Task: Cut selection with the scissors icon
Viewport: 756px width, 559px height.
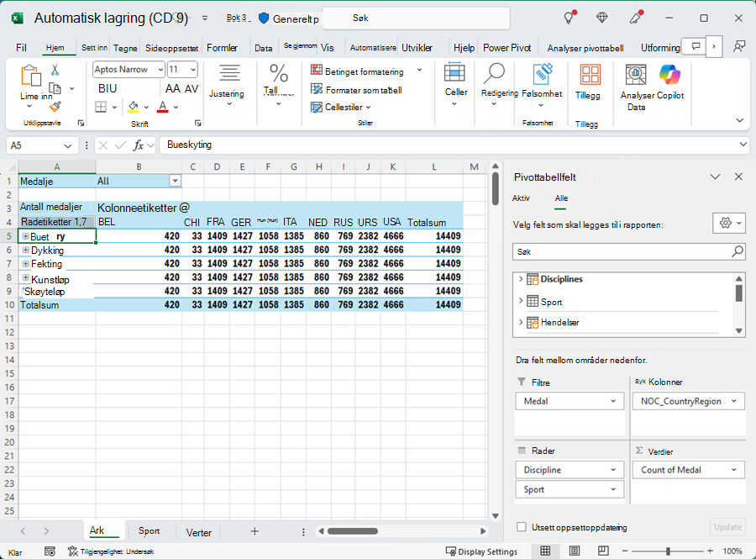Action: (55, 71)
